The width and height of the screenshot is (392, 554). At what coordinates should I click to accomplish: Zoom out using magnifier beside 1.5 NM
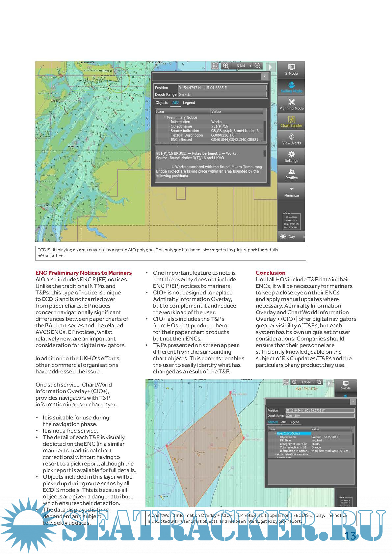pos(319,382)
